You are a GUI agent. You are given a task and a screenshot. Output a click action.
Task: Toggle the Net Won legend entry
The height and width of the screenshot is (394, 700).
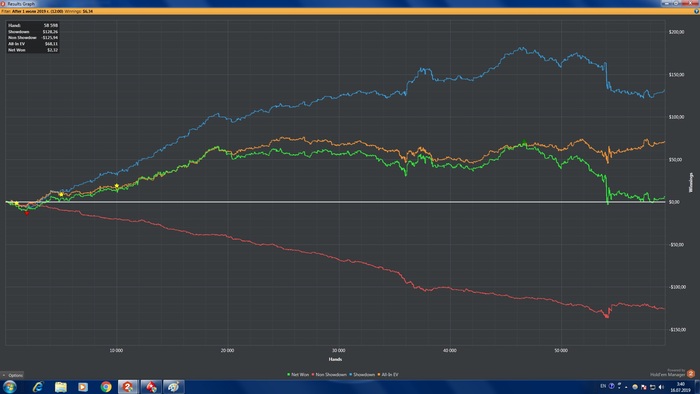click(x=298, y=375)
